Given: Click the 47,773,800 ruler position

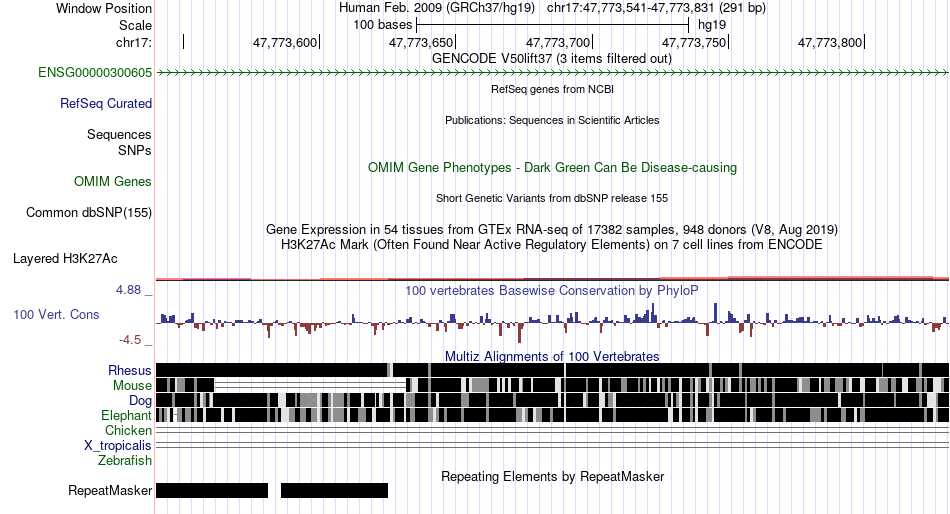Looking at the screenshot, I should click(830, 42).
